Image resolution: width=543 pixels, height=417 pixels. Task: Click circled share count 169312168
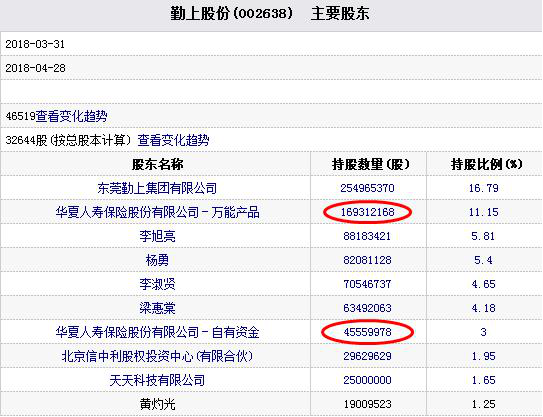click(x=367, y=212)
